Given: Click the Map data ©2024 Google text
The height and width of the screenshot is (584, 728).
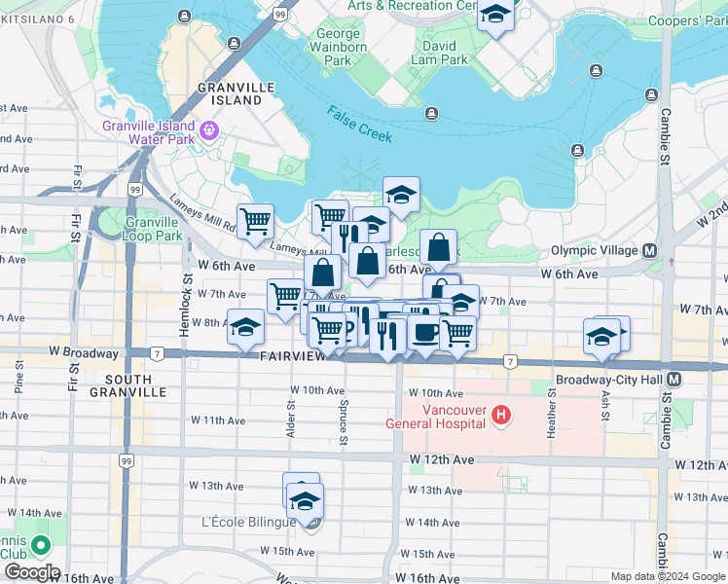Looking at the screenshot, I should click(669, 576).
